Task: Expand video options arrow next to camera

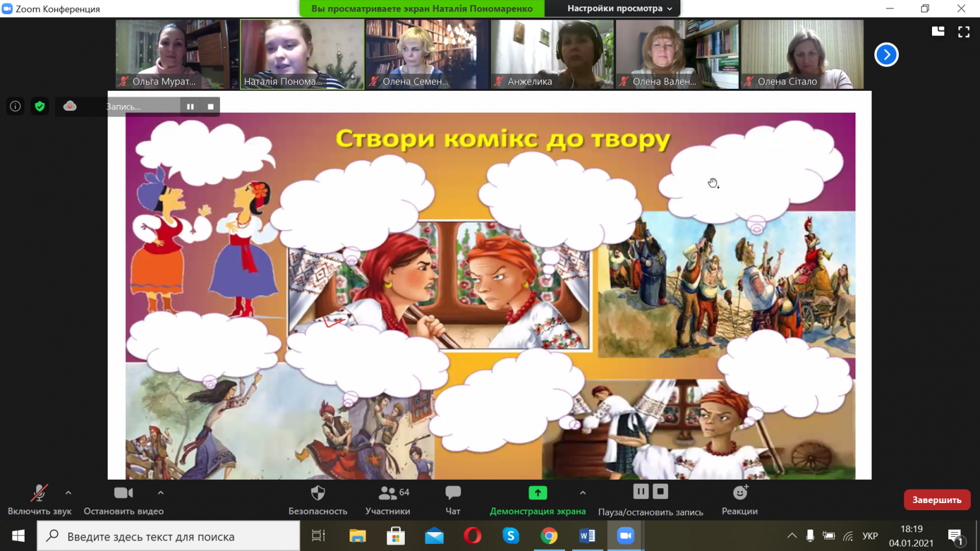Action: pos(161,493)
